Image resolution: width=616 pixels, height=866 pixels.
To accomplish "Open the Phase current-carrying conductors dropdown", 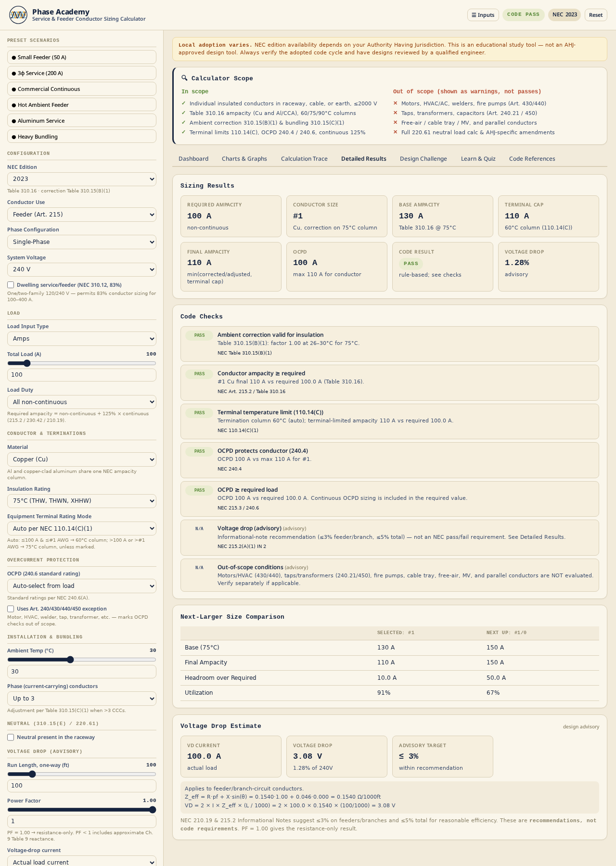I will point(82,699).
